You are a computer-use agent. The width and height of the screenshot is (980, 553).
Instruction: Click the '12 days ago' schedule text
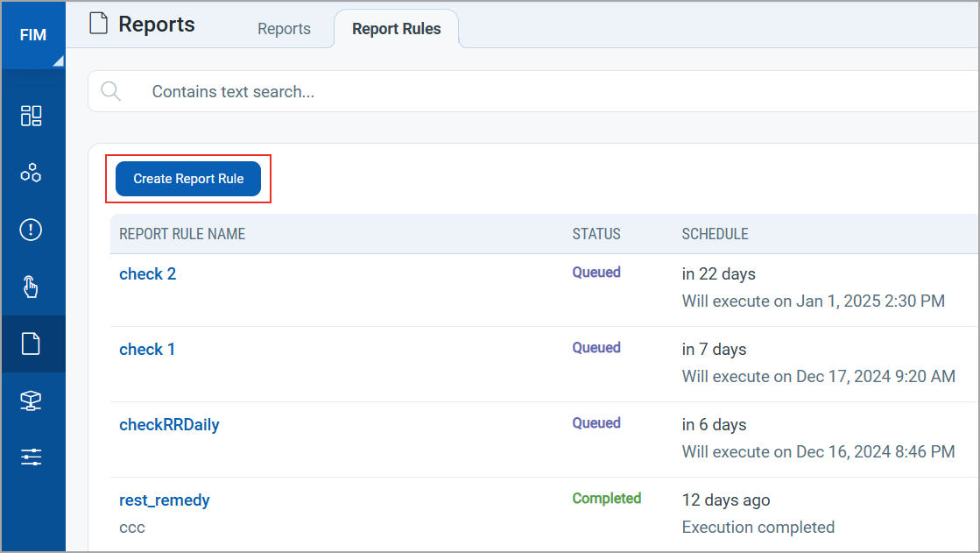(x=726, y=500)
